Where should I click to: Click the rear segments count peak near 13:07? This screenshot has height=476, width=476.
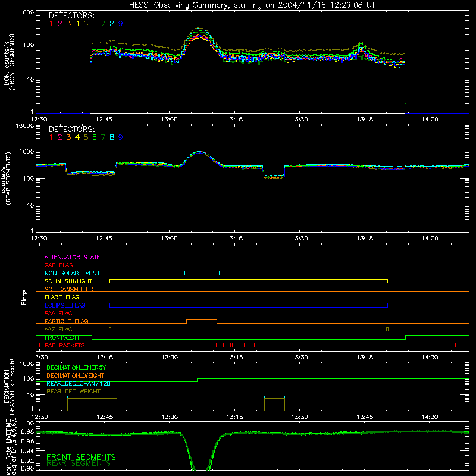tap(199, 152)
